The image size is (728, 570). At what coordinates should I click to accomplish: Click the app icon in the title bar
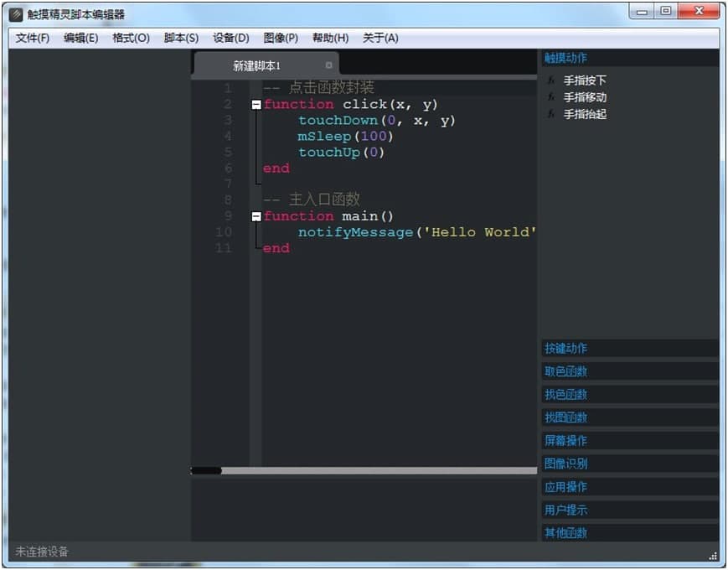[x=16, y=14]
